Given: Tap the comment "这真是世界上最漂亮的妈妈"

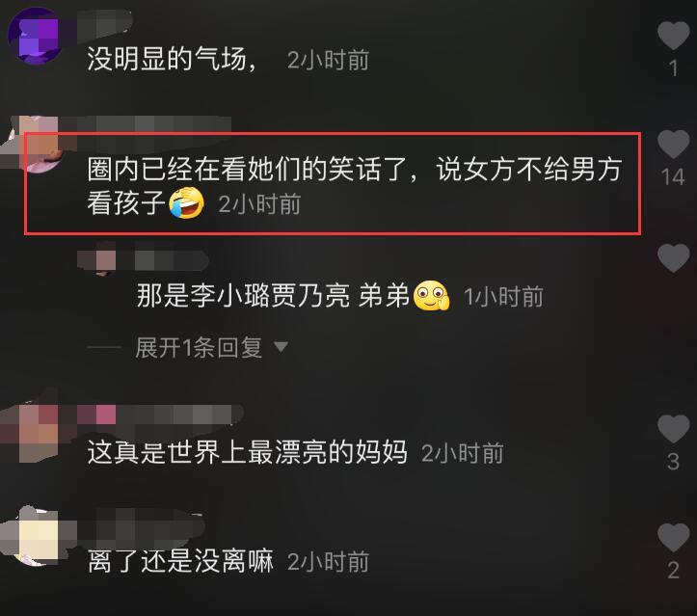Looking at the screenshot, I should pyautogui.click(x=247, y=452).
